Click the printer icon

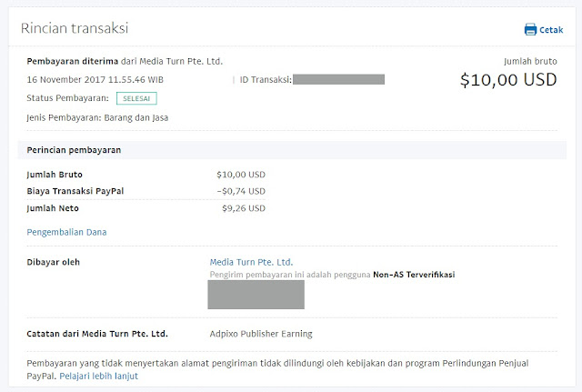coord(530,29)
